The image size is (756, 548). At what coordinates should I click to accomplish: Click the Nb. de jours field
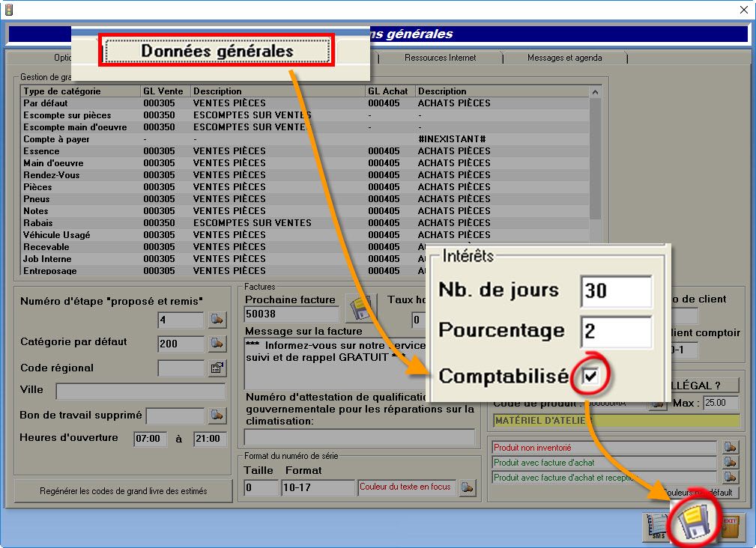pyautogui.click(x=616, y=290)
